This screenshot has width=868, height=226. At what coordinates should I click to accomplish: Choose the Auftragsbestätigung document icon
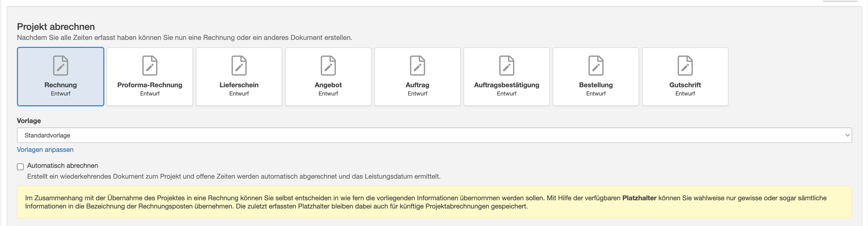(506, 65)
